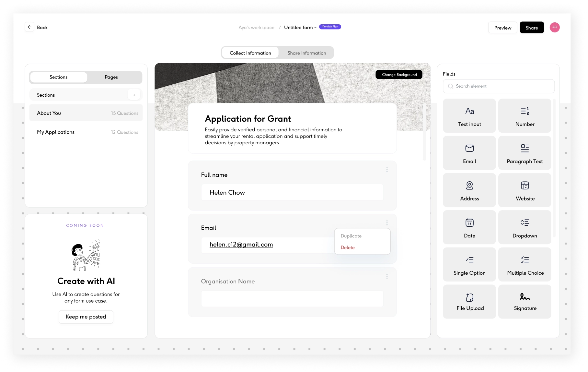Image resolution: width=588 pixels, height=372 pixels.
Task: Click the Back arrow icon
Action: click(x=29, y=27)
